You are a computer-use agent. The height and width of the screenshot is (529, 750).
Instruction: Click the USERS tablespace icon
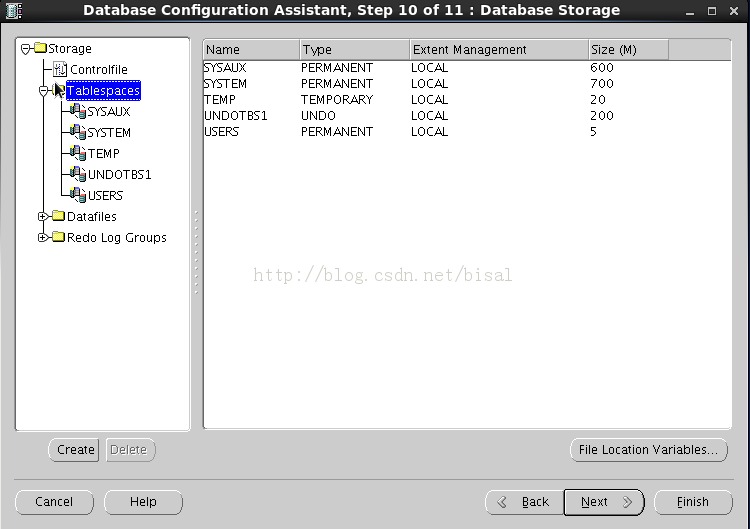(78, 195)
